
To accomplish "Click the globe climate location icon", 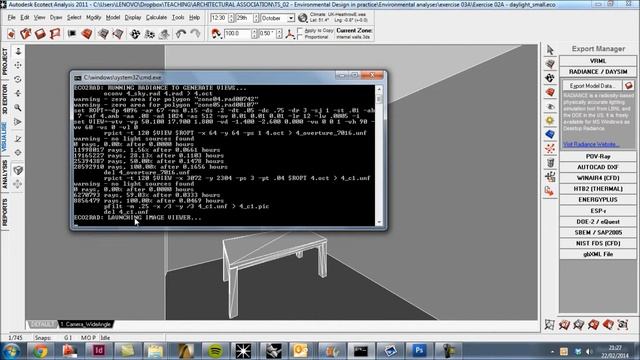I will point(302,18).
